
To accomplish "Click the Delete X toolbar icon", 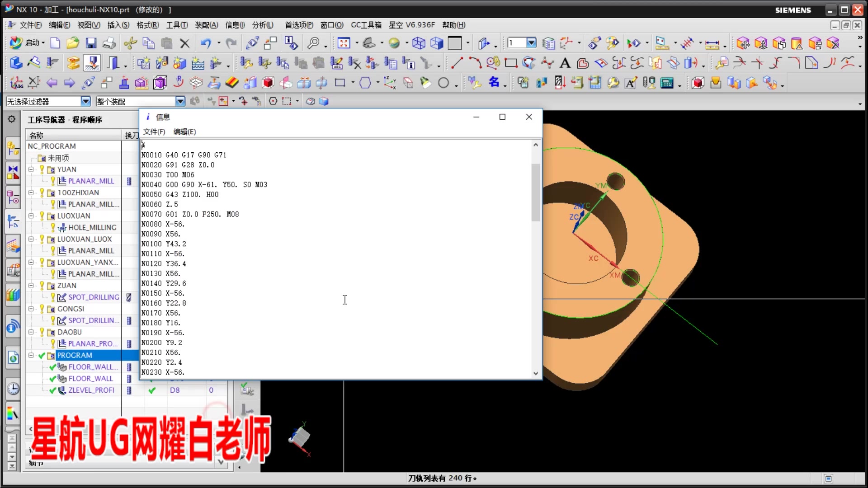I will click(184, 43).
